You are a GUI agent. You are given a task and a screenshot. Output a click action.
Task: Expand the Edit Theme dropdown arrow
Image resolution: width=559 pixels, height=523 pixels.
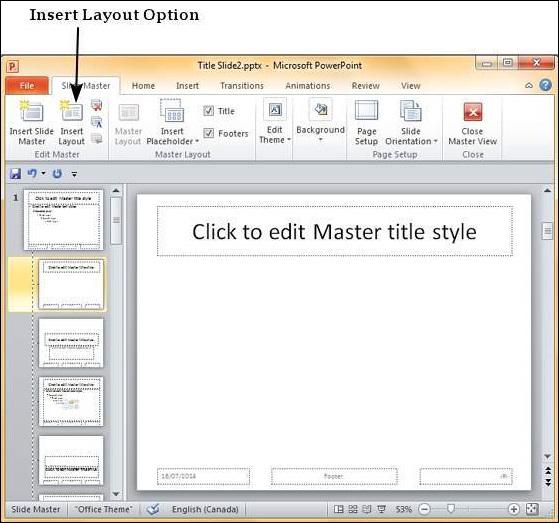[289, 140]
